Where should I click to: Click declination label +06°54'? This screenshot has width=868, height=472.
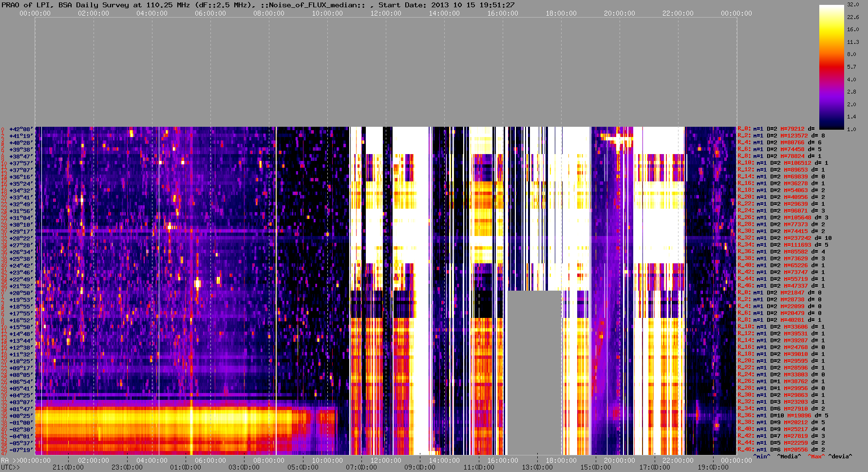21,382
